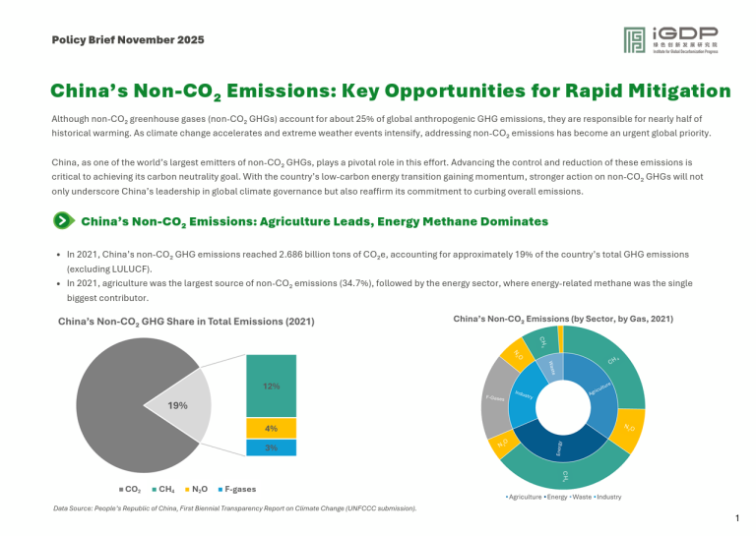Click the CH₄ legend entry under pie chart
This screenshot has height=536, width=756.
click(x=164, y=489)
